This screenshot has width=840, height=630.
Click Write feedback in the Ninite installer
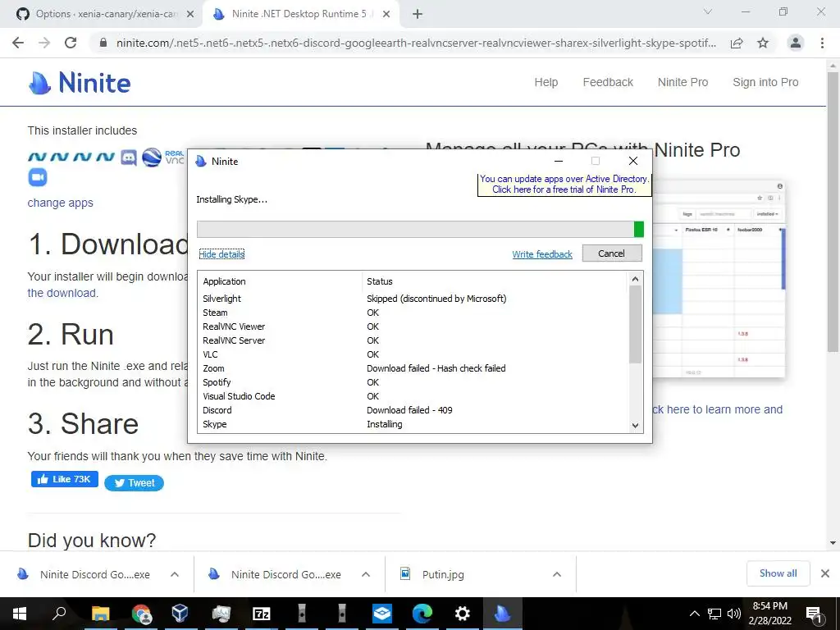click(542, 254)
